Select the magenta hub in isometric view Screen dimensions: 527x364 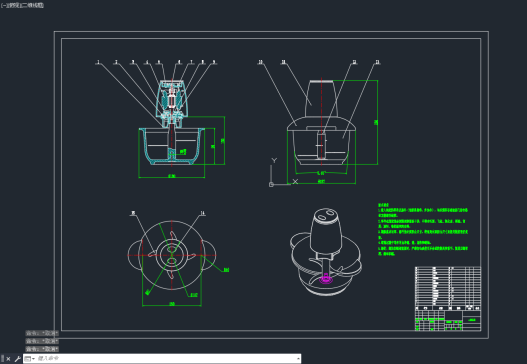[x=325, y=278]
